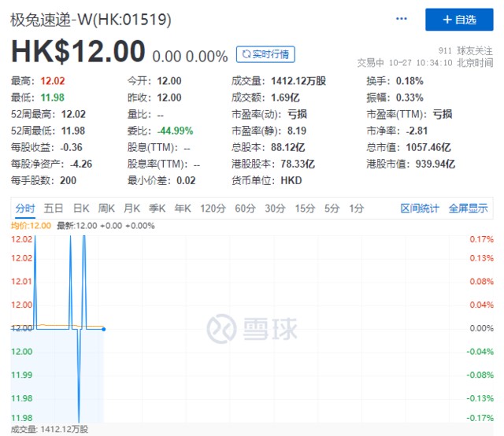This screenshot has width=504, height=436.
Task: Click the 雪球 logo watermark in chart
Action: click(252, 328)
